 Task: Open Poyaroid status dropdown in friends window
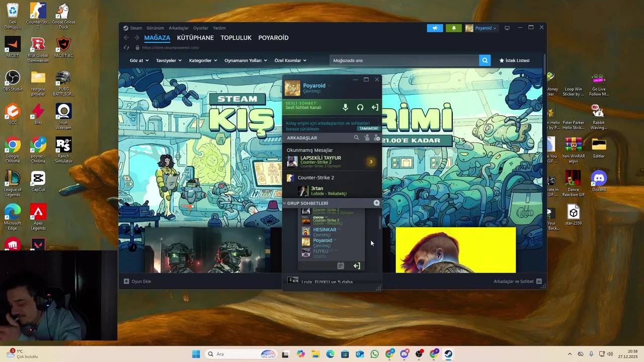point(330,86)
